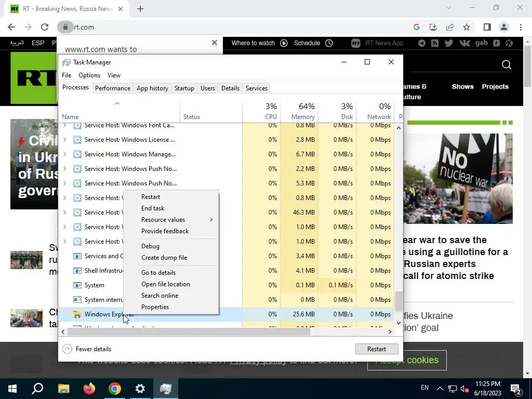Close the RT Breaking News tab
Viewport: 532px width, 399px height.
pyautogui.click(x=120, y=9)
